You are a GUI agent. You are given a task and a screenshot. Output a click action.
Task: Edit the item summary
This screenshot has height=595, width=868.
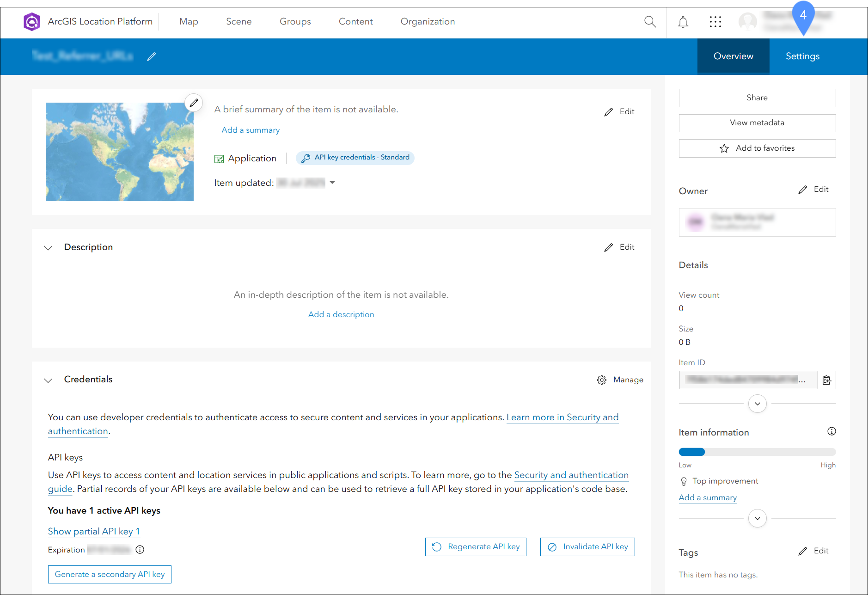619,112
